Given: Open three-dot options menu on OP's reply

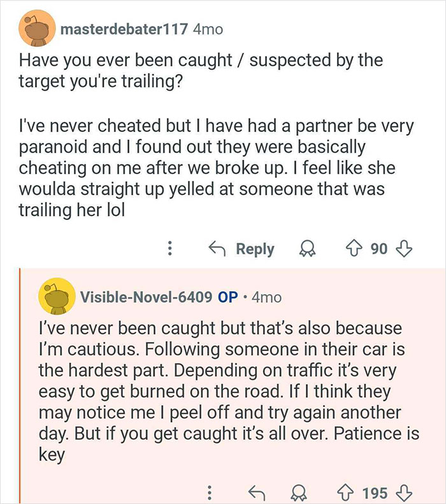Looking at the screenshot, I should click(x=209, y=493).
